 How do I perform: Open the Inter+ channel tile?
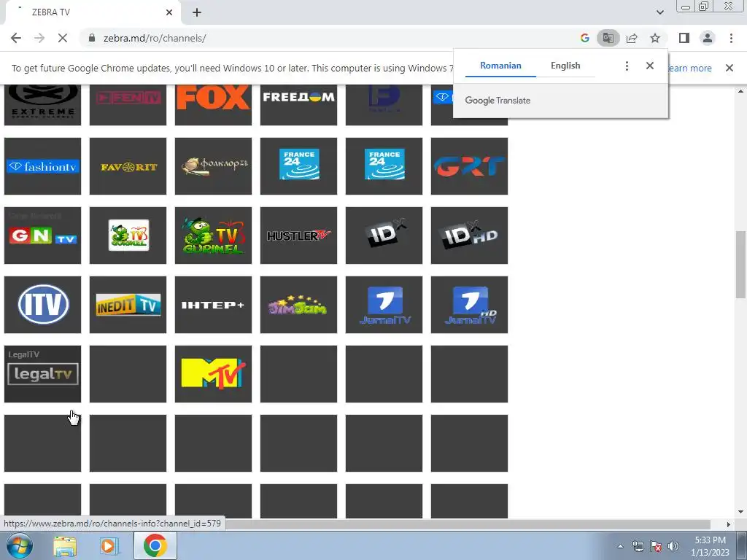coord(213,305)
